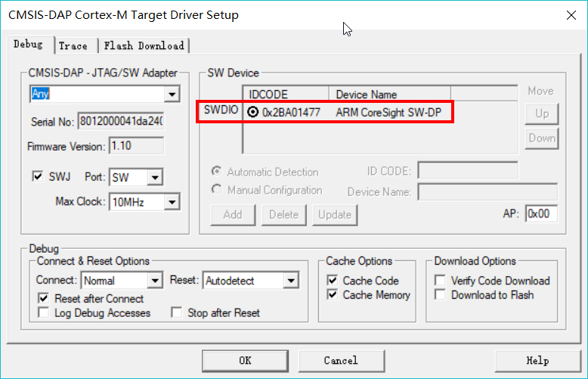588x379 pixels.
Task: Click the IDCODE value 0x2BA01477
Action: 292,112
